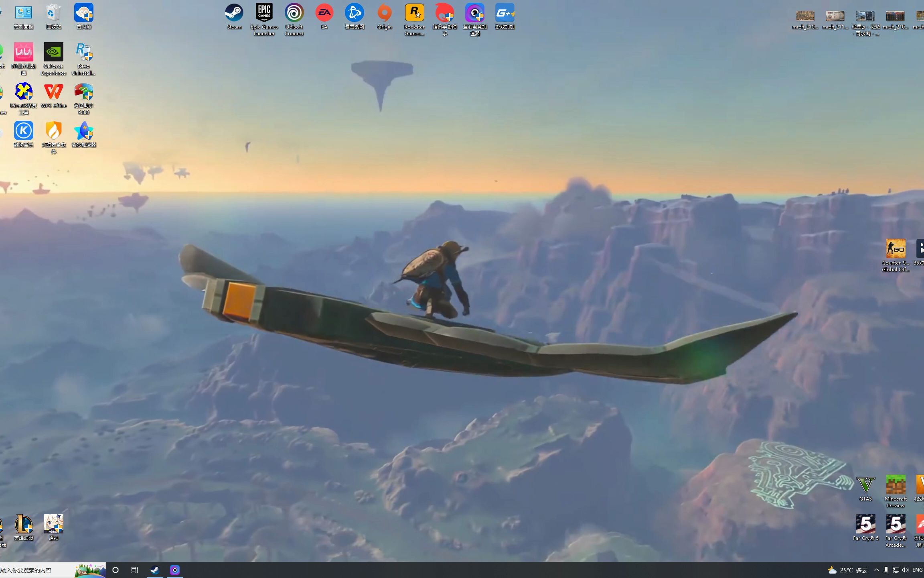Select the Ubisoft Connect shortcut

[294, 14]
